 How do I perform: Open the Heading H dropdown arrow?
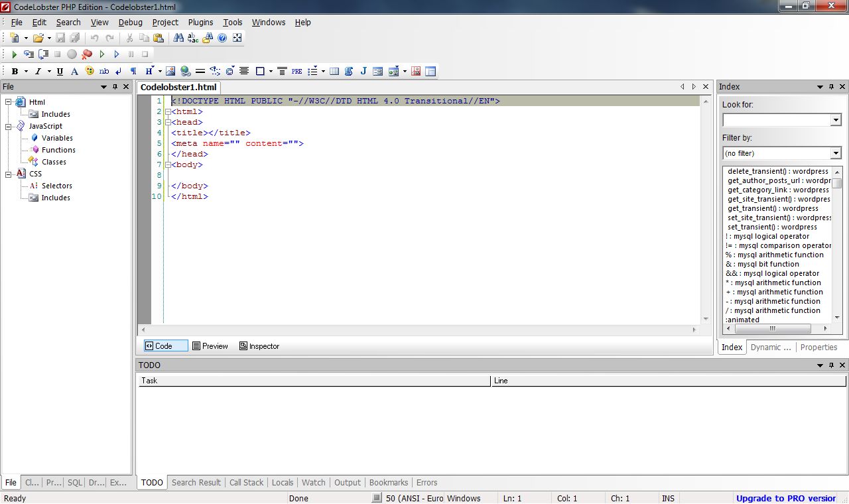[x=159, y=71]
